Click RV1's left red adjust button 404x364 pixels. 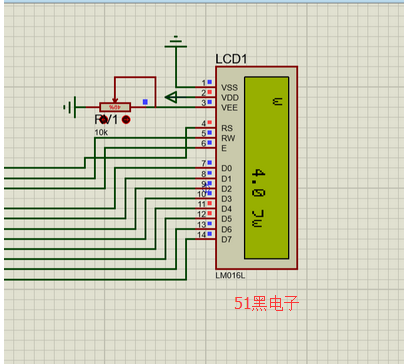click(103, 119)
